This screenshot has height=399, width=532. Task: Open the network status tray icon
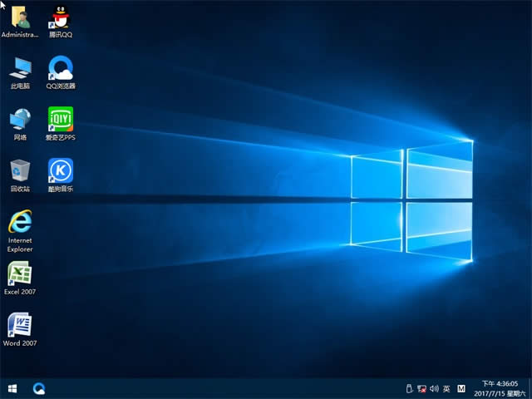[x=421, y=388]
